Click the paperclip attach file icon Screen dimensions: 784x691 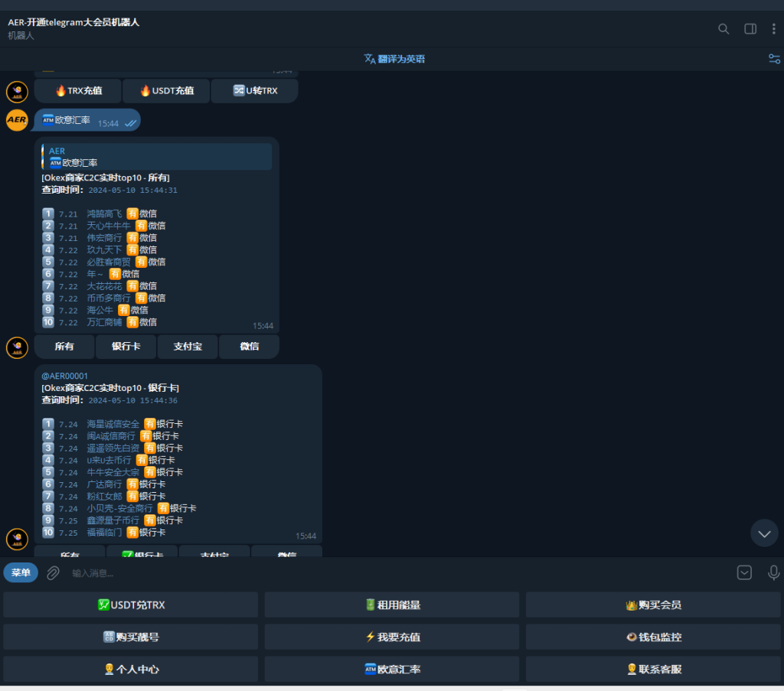point(53,573)
